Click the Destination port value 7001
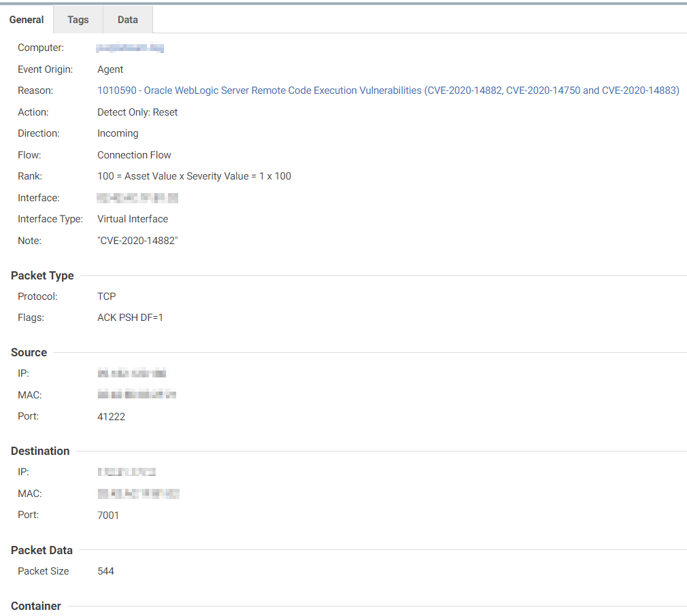This screenshot has height=616, width=687. [108, 515]
